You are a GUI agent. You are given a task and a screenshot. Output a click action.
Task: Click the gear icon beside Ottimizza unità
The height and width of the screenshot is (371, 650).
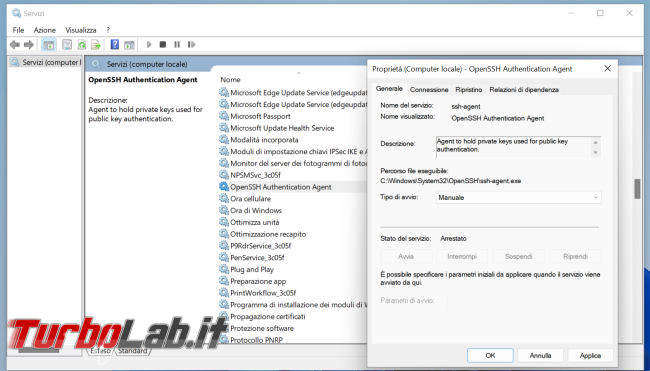(224, 222)
